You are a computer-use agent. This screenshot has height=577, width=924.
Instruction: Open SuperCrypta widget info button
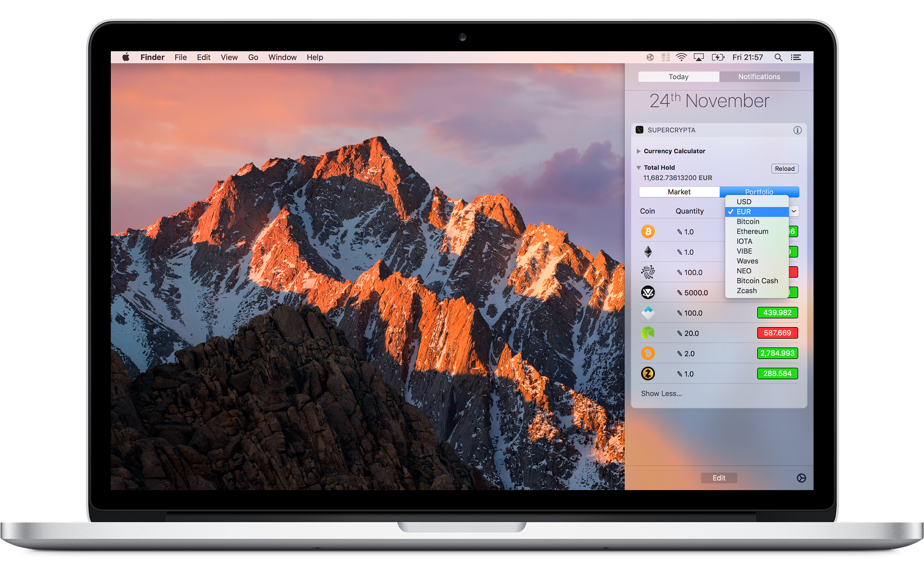797,130
